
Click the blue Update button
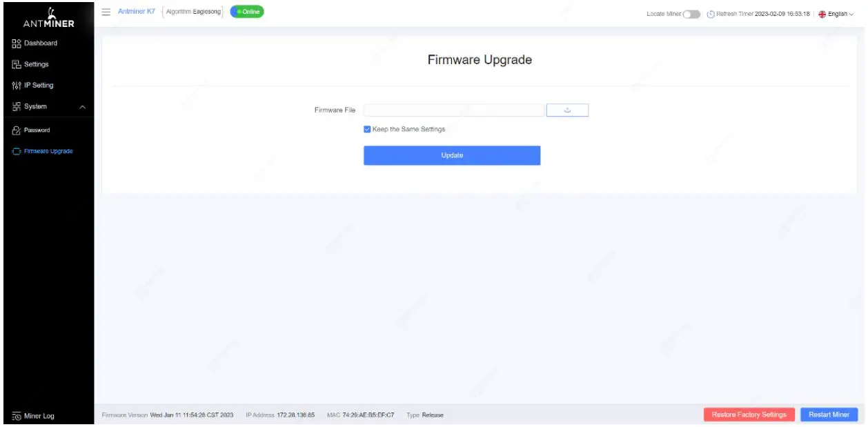click(452, 155)
